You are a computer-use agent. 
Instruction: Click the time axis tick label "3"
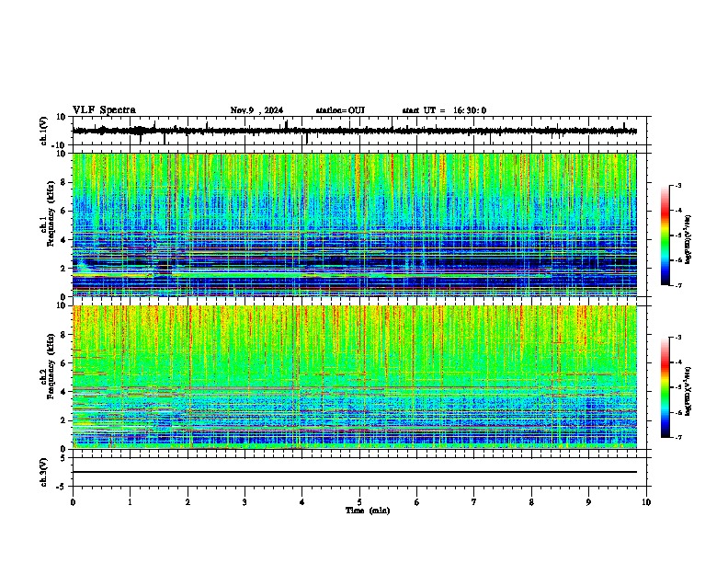(x=245, y=502)
